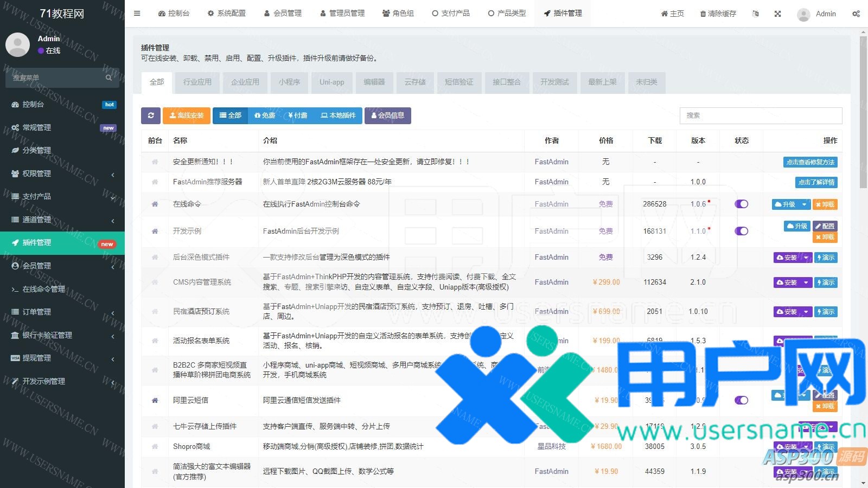Expand 会员管理 in sidebar

point(62,266)
